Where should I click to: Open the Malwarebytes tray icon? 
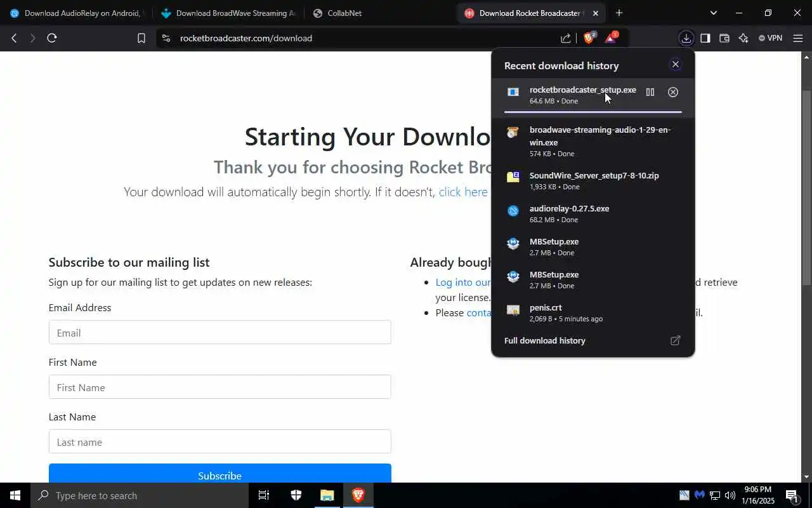pyautogui.click(x=700, y=495)
